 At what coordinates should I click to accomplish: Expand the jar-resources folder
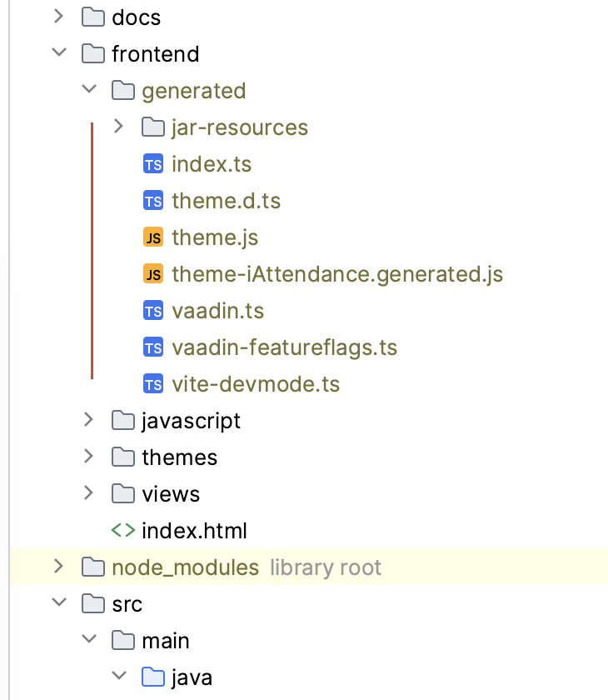118,127
